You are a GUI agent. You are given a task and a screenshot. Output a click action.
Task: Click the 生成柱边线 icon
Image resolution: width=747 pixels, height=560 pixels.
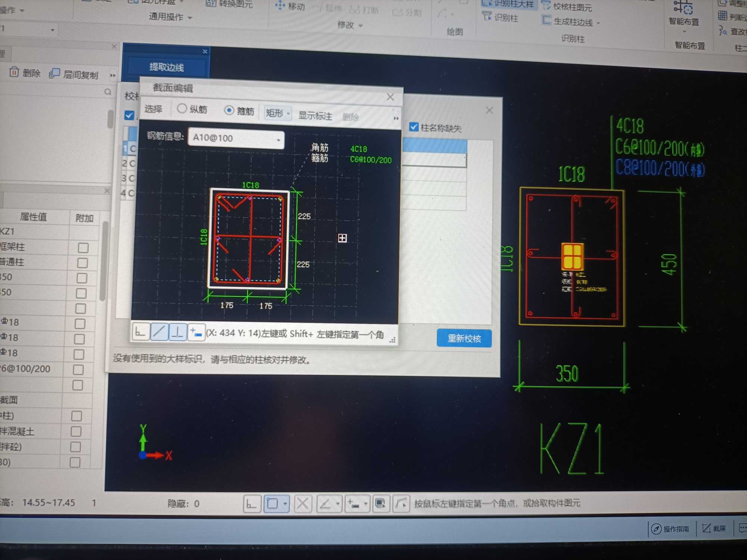click(x=546, y=20)
